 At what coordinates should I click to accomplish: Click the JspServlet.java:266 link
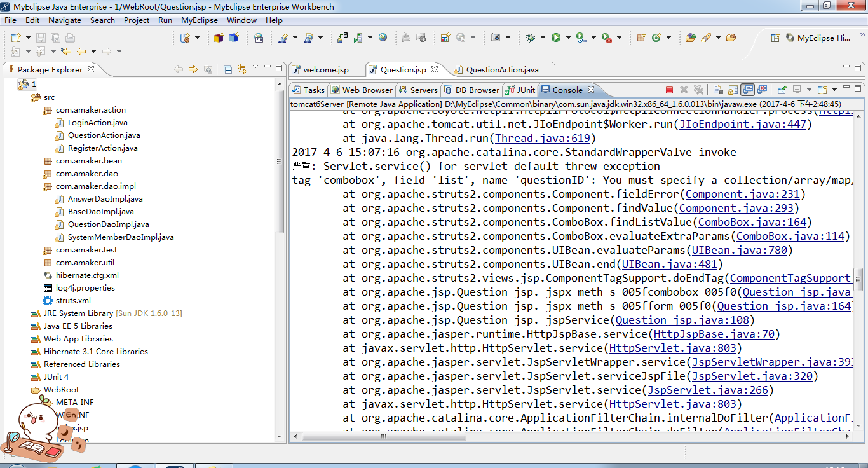click(708, 390)
